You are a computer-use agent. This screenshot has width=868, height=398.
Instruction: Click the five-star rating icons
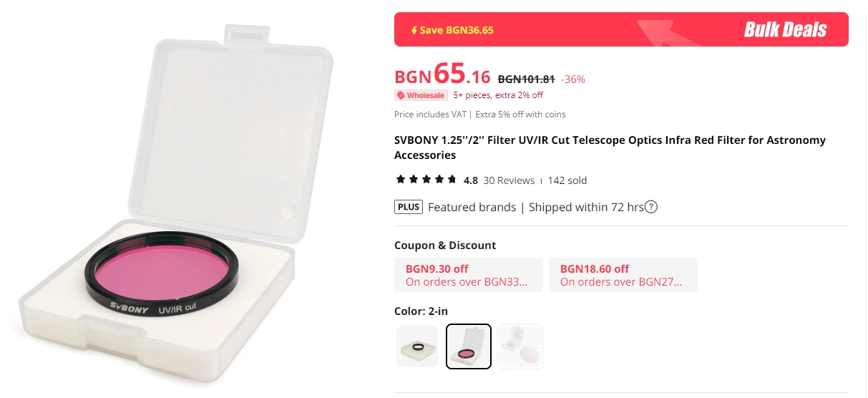click(426, 180)
